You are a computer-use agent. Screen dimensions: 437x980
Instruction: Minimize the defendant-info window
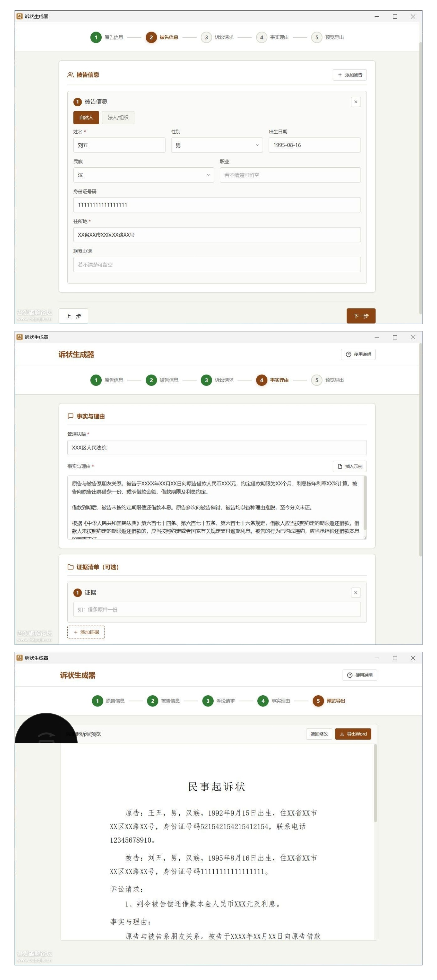click(377, 16)
